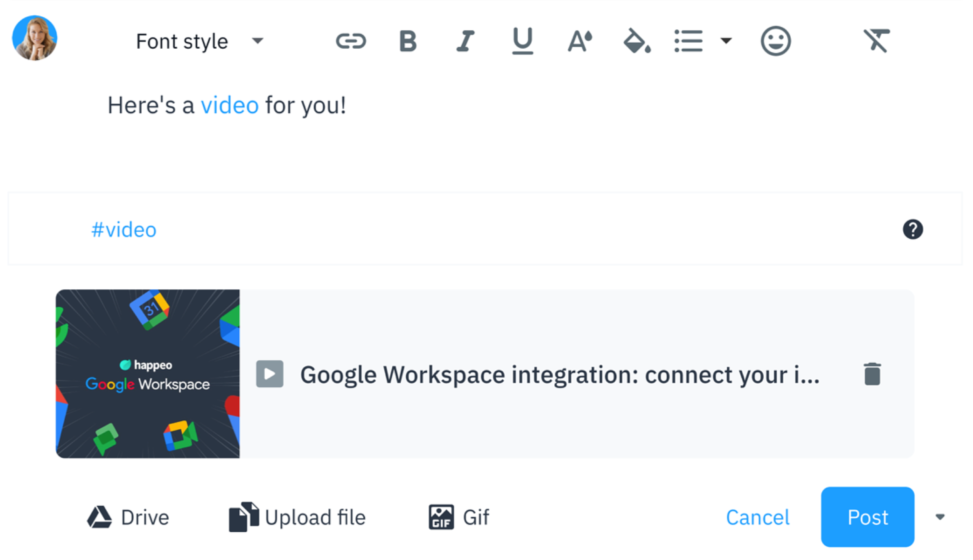Expand the list style dropdown arrow
The width and height of the screenshot is (973, 560).
[726, 41]
